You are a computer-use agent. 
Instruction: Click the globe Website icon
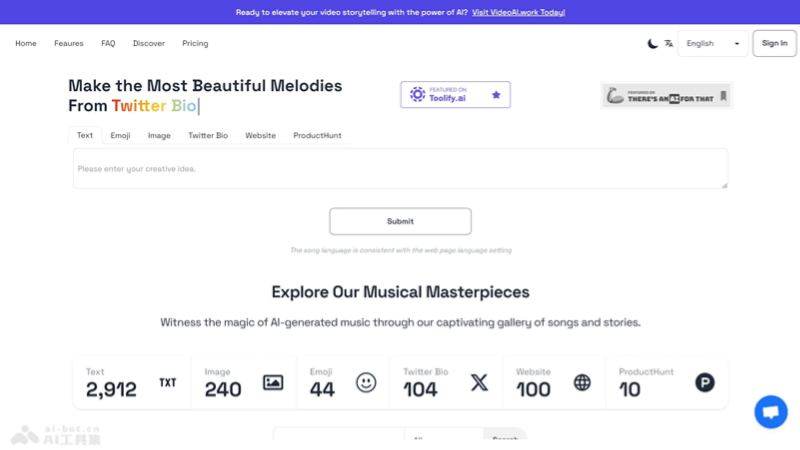582,382
